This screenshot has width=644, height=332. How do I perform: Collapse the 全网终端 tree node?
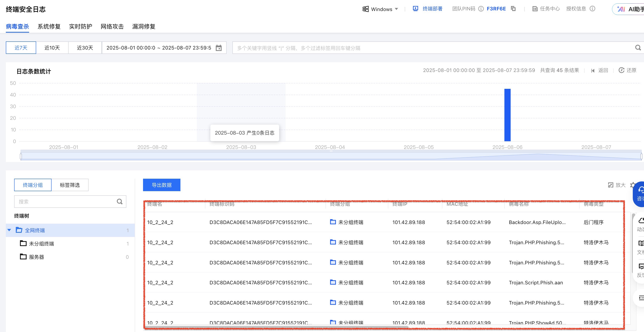pos(9,230)
